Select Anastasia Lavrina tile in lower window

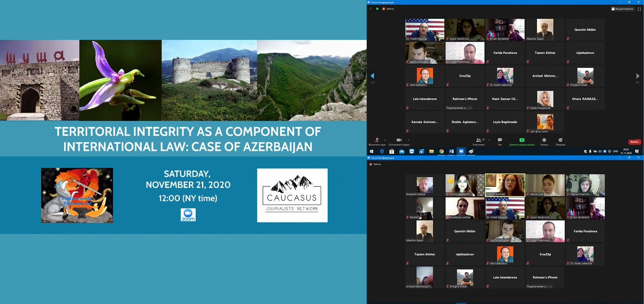(x=465, y=208)
